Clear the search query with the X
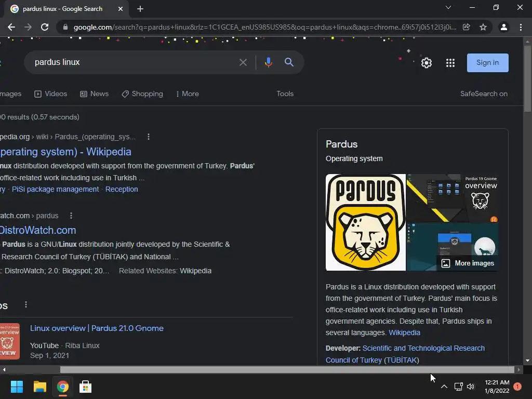532x399 pixels. coord(243,62)
